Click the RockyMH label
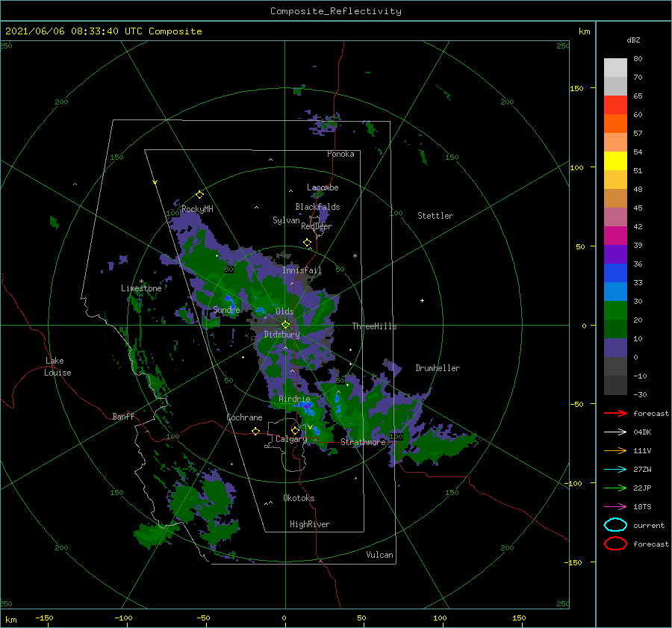The image size is (672, 628). pos(197,209)
